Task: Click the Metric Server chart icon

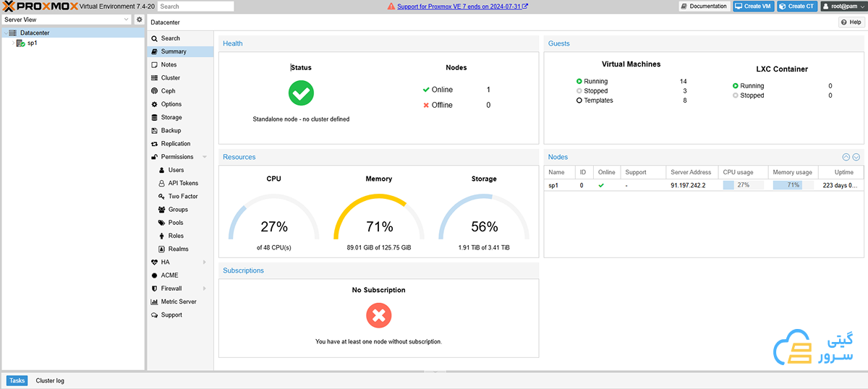Action: (x=154, y=302)
